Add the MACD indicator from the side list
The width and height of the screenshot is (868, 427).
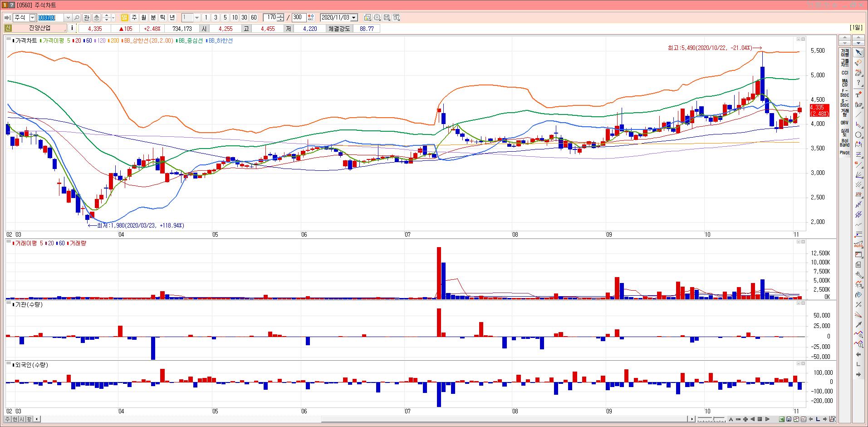pos(844,83)
